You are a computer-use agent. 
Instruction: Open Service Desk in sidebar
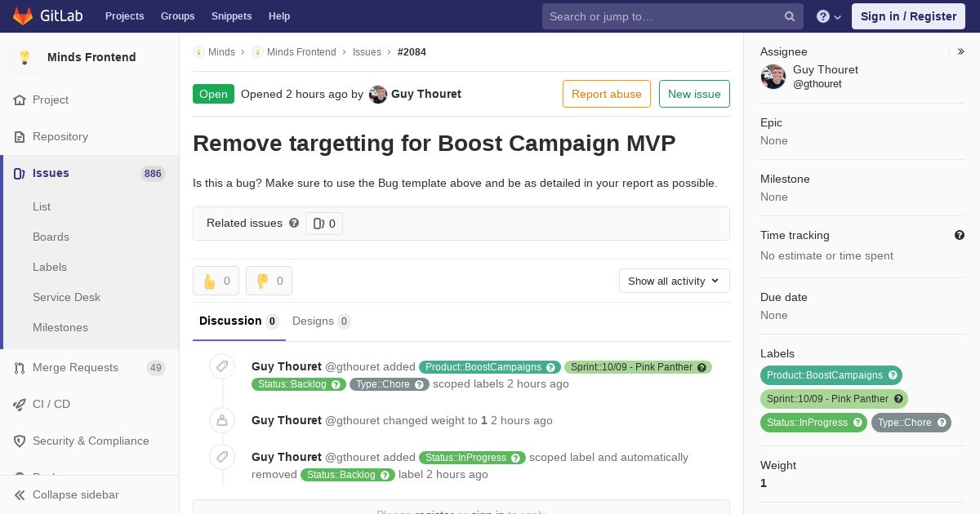pos(66,297)
